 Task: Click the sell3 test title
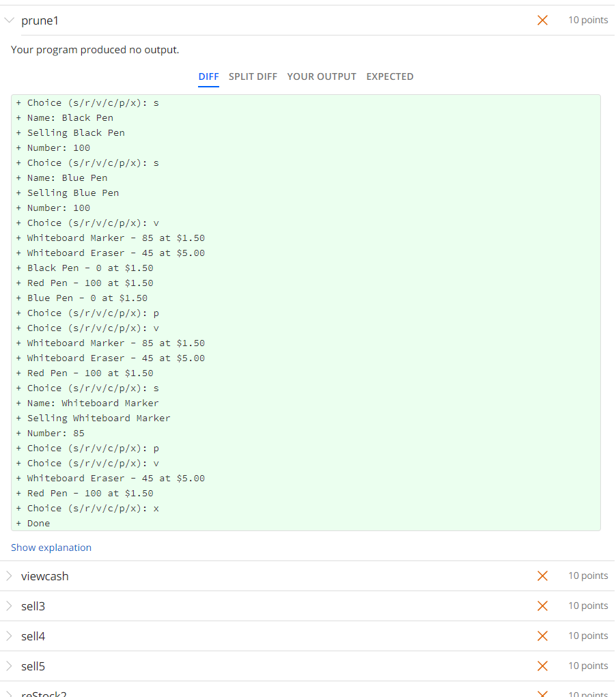coord(33,606)
